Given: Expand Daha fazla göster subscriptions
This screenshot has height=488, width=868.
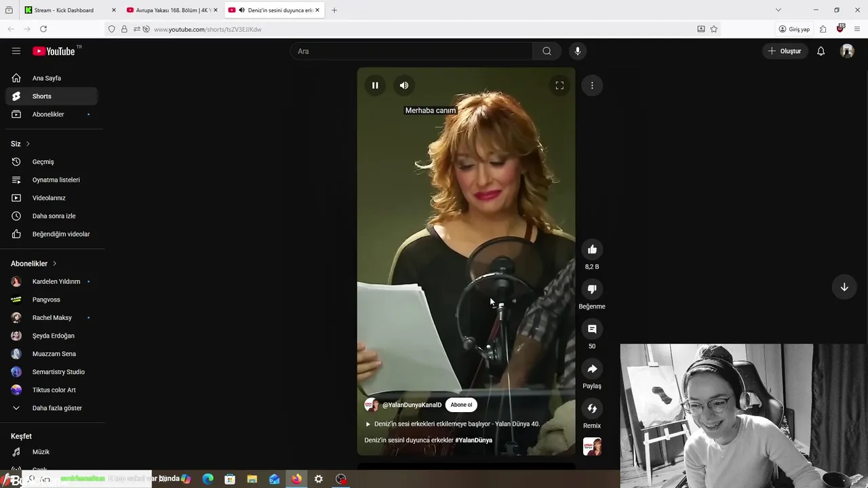Looking at the screenshot, I should pyautogui.click(x=52, y=408).
